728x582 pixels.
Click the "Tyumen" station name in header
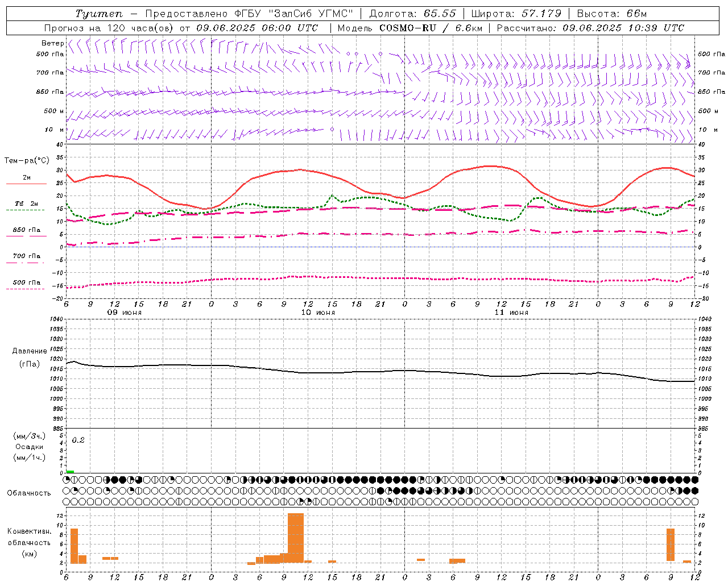[99, 14]
